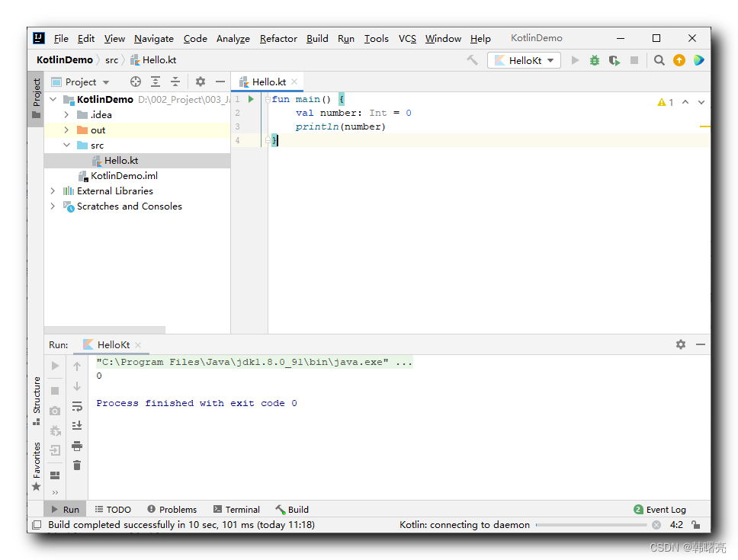Viewport: 738px width, 560px height.
Task: Toggle the Favorites side tab
Action: pyautogui.click(x=37, y=466)
